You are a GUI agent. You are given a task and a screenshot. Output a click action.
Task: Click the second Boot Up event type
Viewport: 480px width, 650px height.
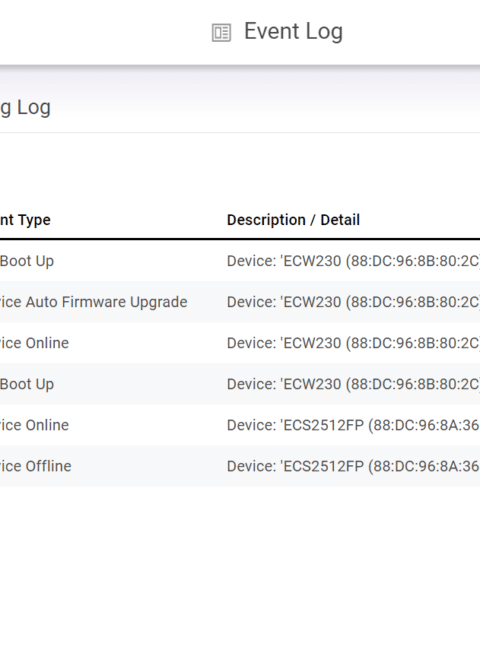(27, 384)
